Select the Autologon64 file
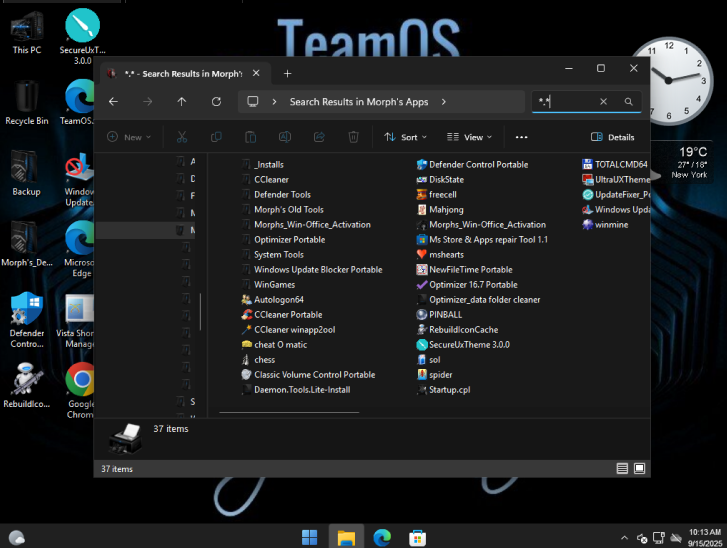 coord(273,299)
